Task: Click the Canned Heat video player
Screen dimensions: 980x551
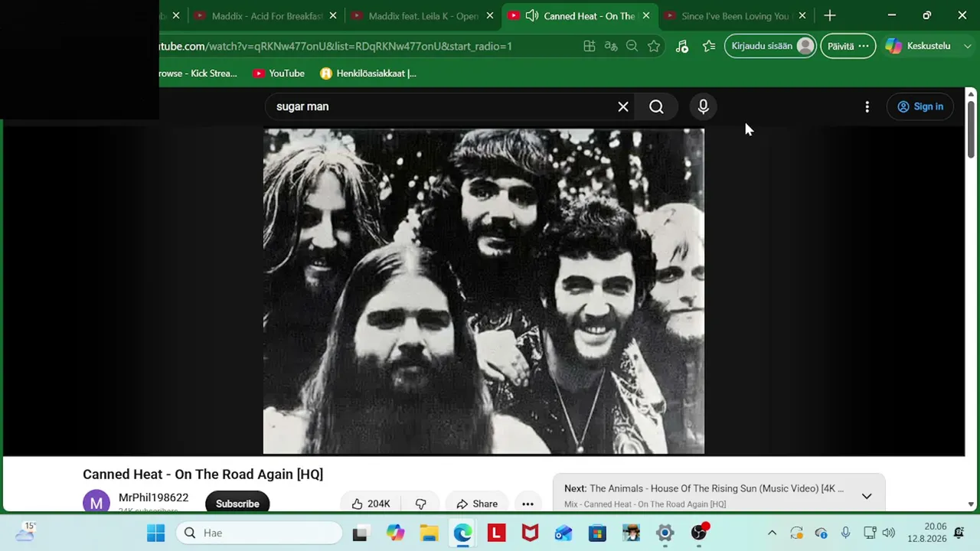Action: pos(484,292)
